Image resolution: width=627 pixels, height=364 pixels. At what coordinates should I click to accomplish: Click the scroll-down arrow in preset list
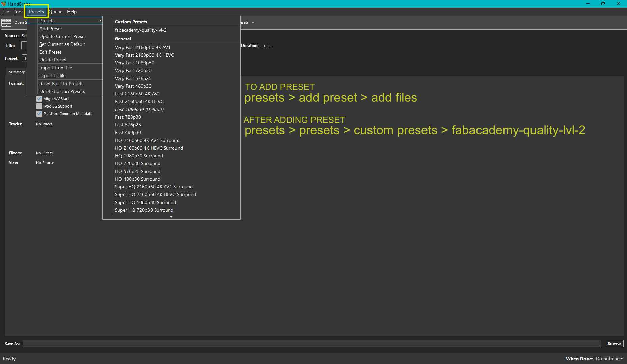[x=171, y=217]
